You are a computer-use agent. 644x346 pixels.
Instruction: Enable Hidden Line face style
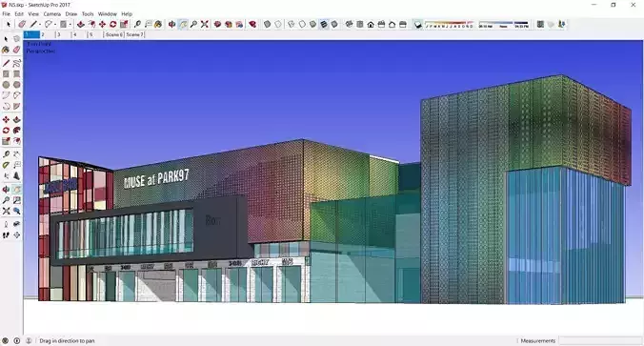pyautogui.click(x=302, y=25)
